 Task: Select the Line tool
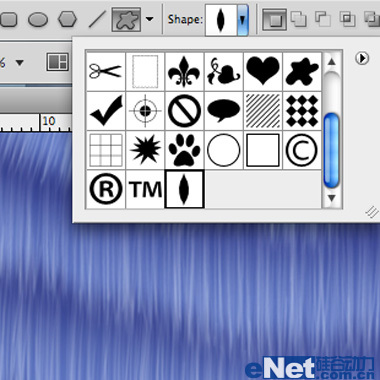[x=97, y=20]
